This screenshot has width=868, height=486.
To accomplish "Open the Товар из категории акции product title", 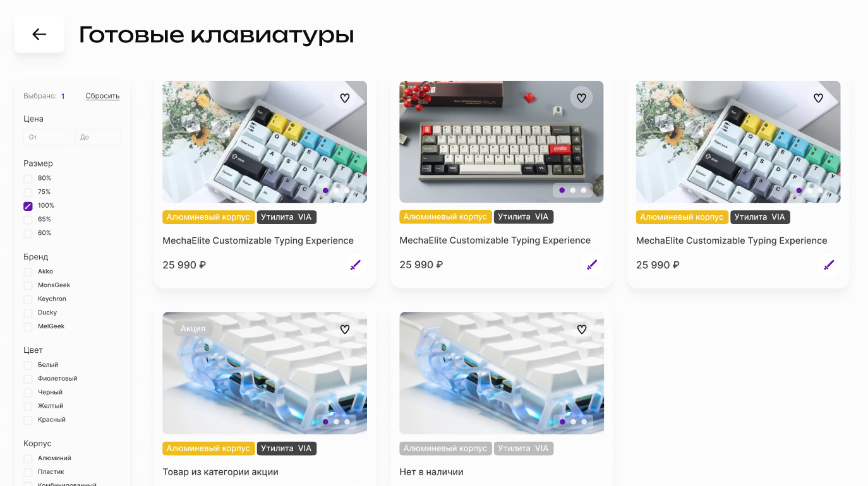I will pyautogui.click(x=220, y=472).
